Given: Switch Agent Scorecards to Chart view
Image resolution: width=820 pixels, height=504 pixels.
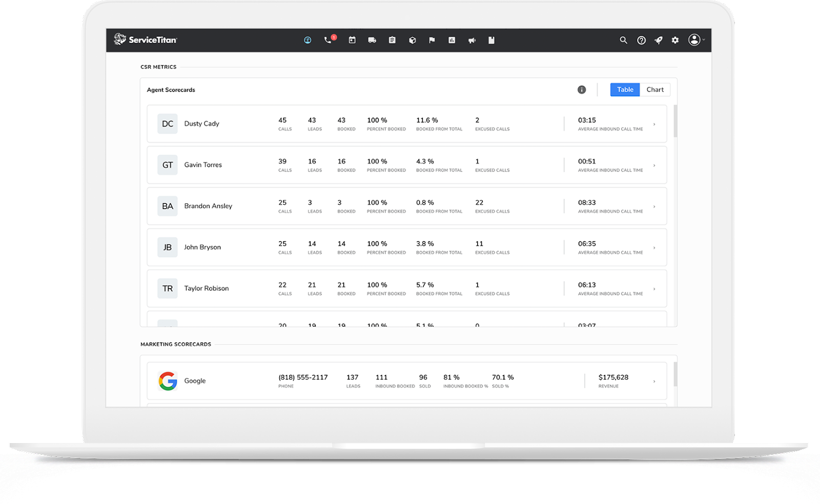Looking at the screenshot, I should [x=655, y=89].
